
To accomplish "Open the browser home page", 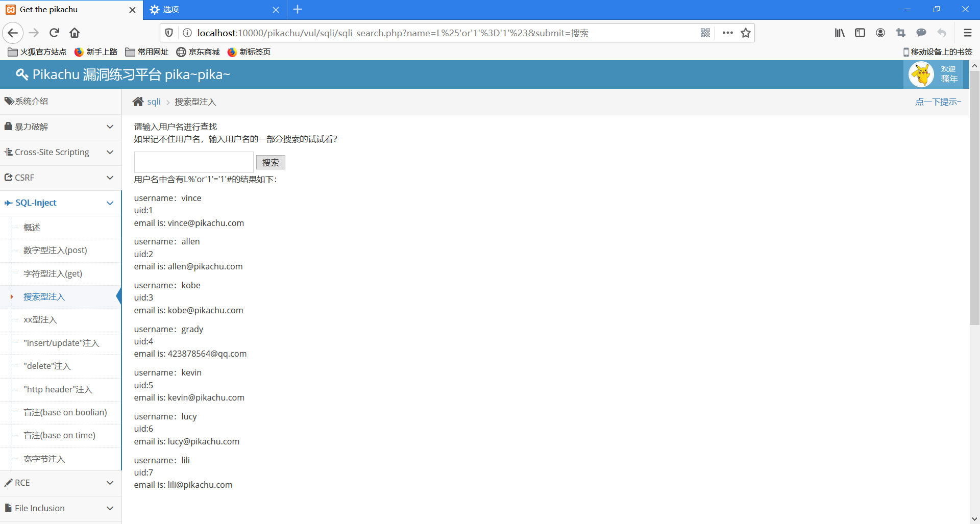I will (x=75, y=33).
